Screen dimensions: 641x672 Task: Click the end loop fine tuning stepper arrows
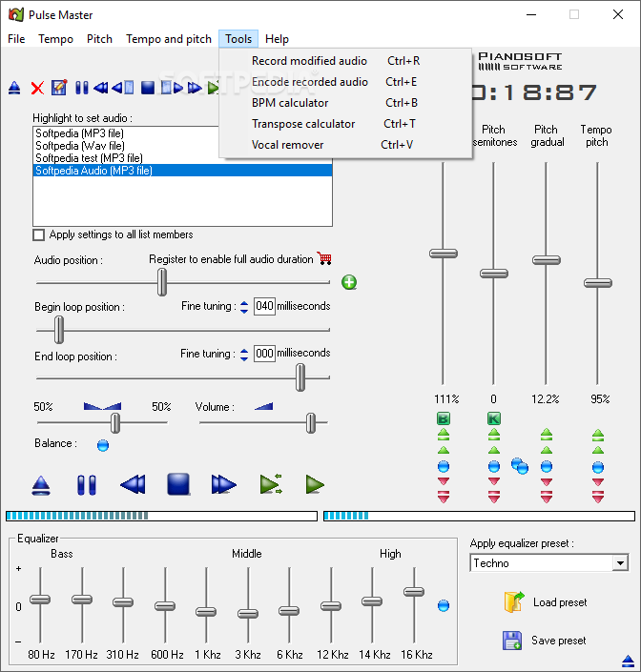[x=244, y=355]
